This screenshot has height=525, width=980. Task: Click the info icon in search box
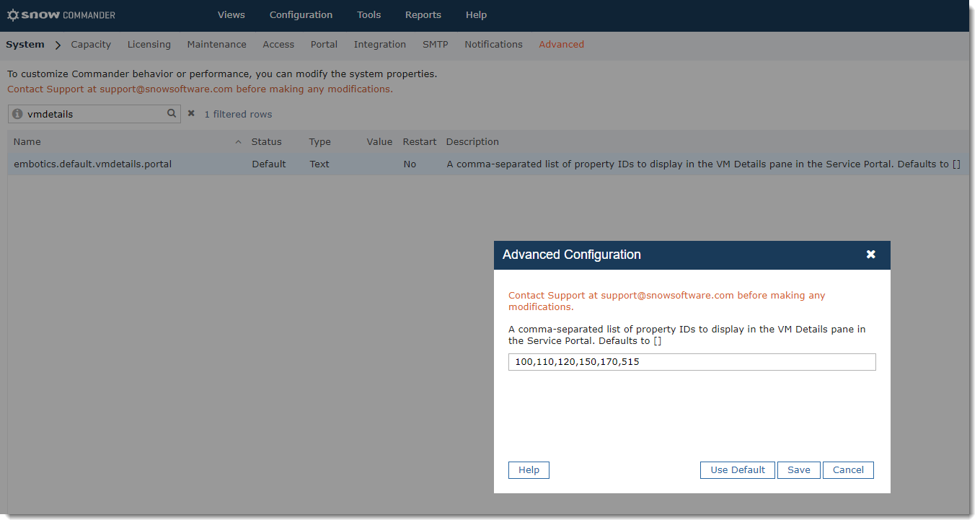(18, 114)
